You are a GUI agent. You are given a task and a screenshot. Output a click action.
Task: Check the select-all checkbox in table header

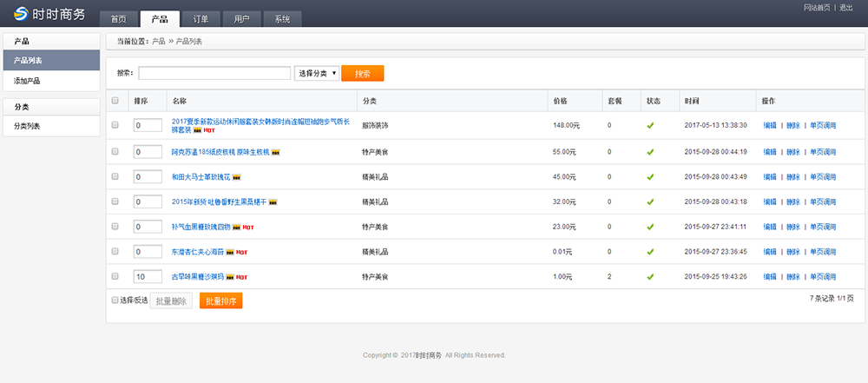coord(115,101)
